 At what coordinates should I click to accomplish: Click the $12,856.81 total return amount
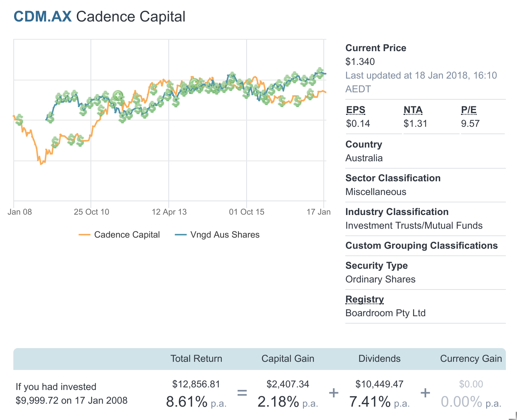click(x=196, y=384)
